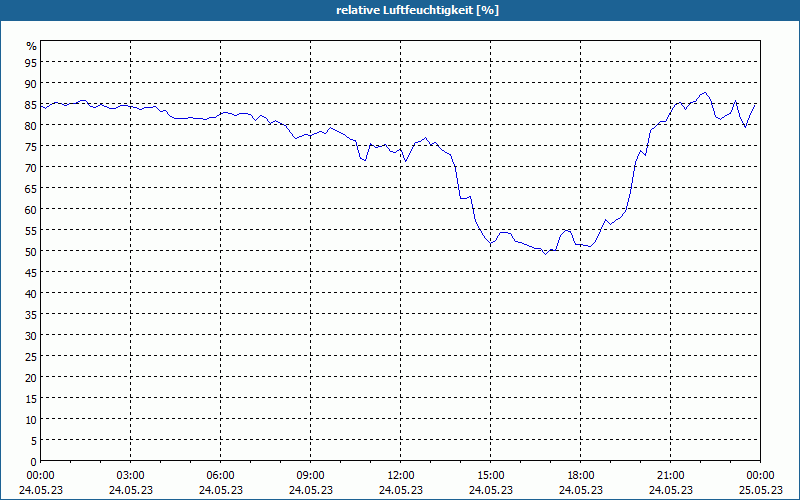Viewport: 800px width, 500px height.
Task: Select the y-axis value 65
Action: tap(31, 188)
